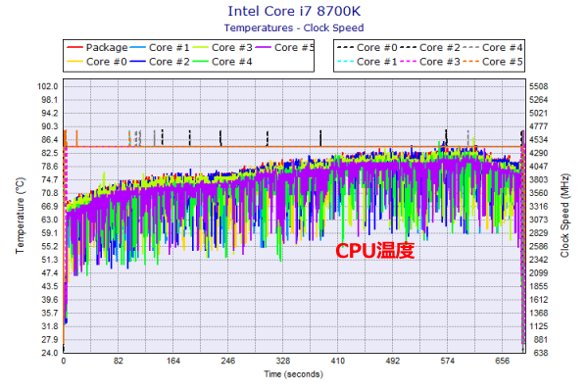Click the Temperature (°C) axis label
Image resolution: width=588 pixels, height=392 pixels.
(x=21, y=216)
